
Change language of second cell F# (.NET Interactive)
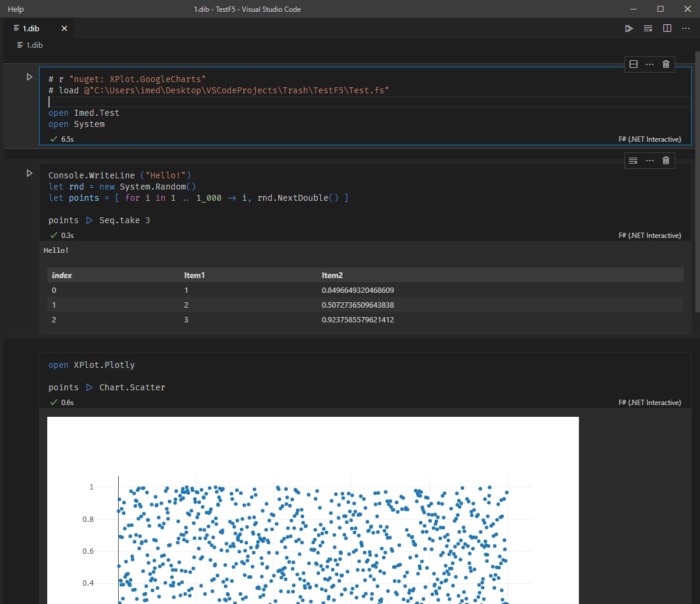[650, 236]
